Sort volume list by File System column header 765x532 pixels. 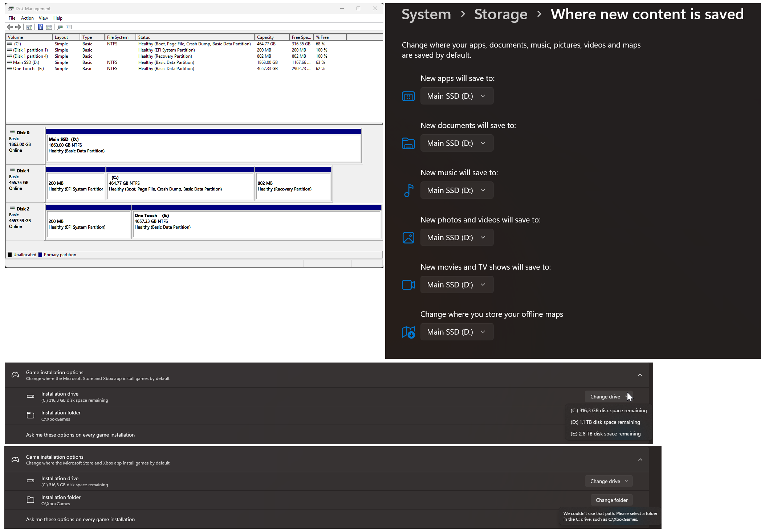coord(120,37)
